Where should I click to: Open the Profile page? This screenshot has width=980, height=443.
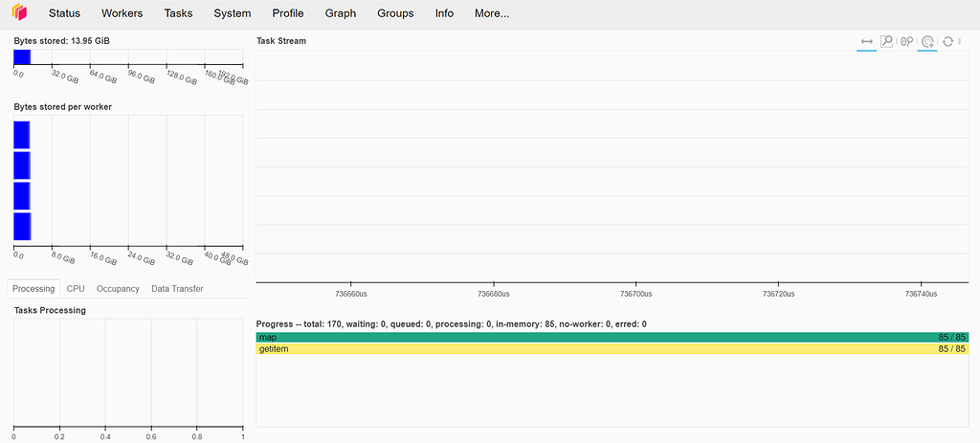click(288, 13)
